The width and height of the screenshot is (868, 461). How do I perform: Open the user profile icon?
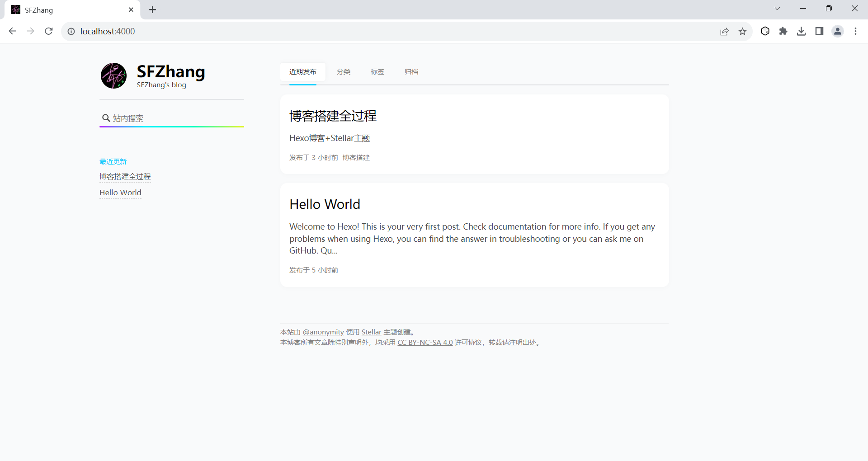click(837, 31)
